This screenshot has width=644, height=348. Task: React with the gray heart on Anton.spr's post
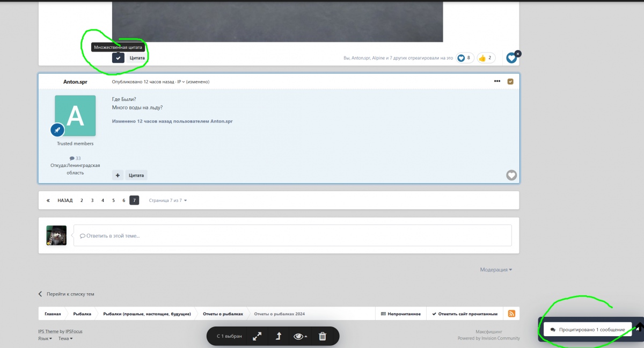point(511,175)
